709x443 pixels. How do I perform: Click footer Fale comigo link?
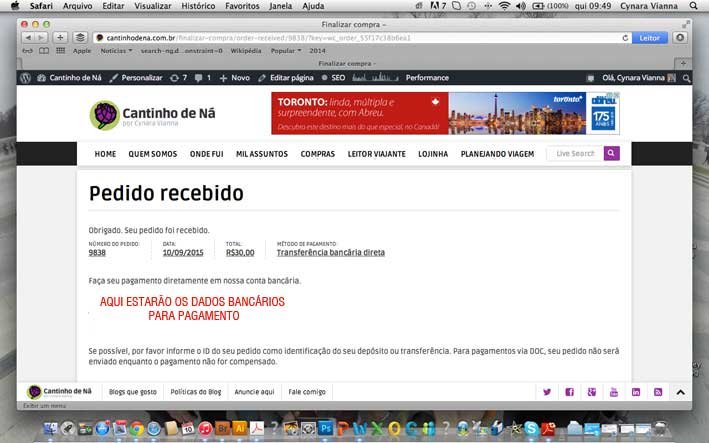pyautogui.click(x=307, y=392)
